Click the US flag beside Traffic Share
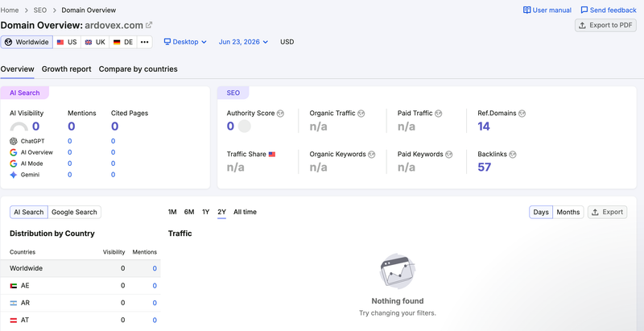 [x=272, y=155]
